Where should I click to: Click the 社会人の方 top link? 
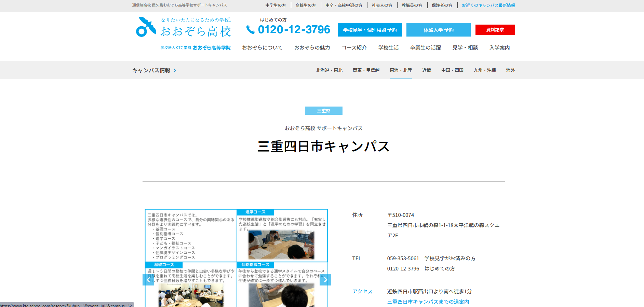[x=382, y=5]
